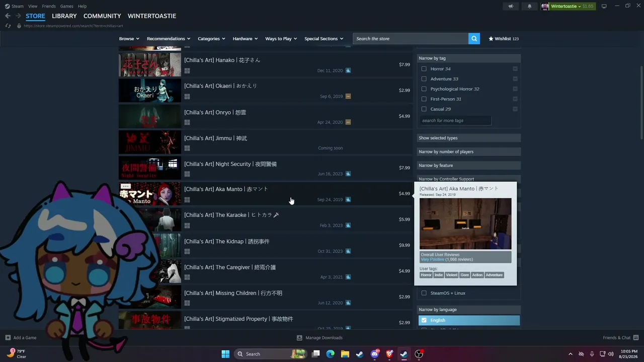Image resolution: width=644 pixels, height=362 pixels.
Task: Check the Adventure tag checkbox
Action: click(424, 79)
